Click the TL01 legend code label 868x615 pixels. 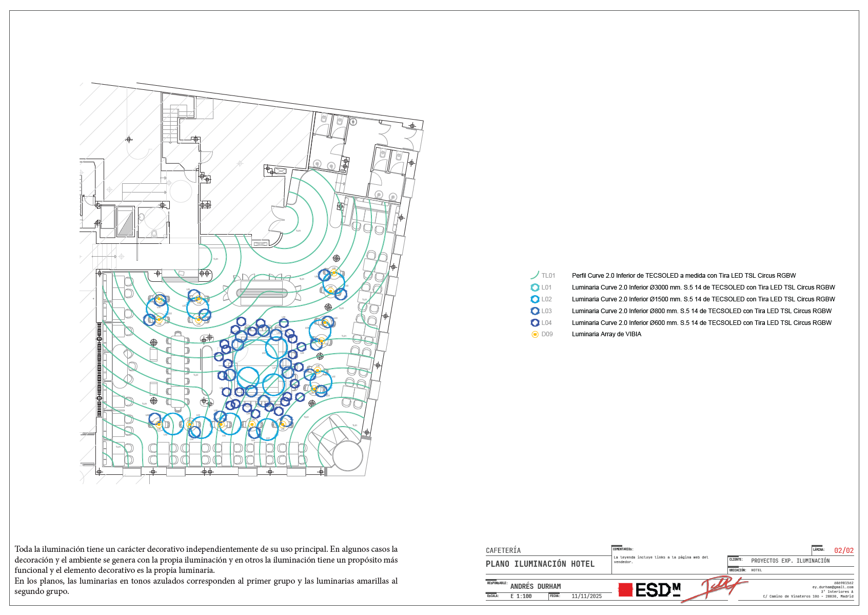(548, 276)
